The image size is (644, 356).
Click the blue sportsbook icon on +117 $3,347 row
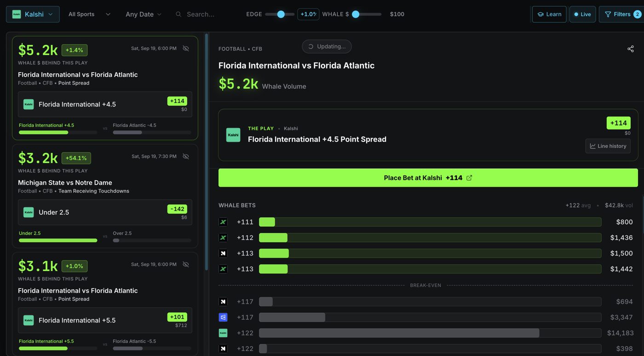click(223, 317)
